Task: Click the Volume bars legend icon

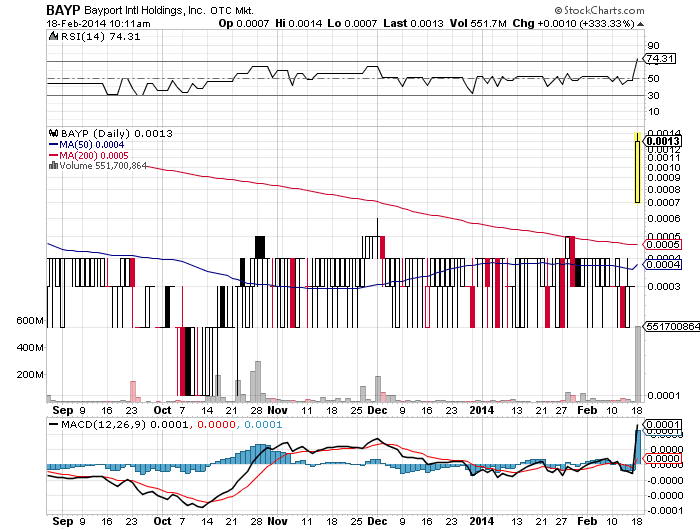Action: click(x=53, y=166)
